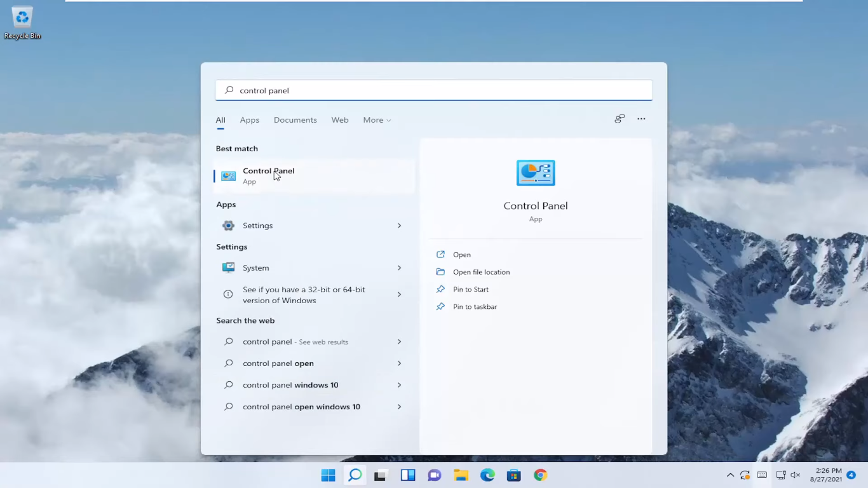Expand 'control panel - See web results' chevron
Viewport: 868px width, 488px height.
(x=399, y=342)
